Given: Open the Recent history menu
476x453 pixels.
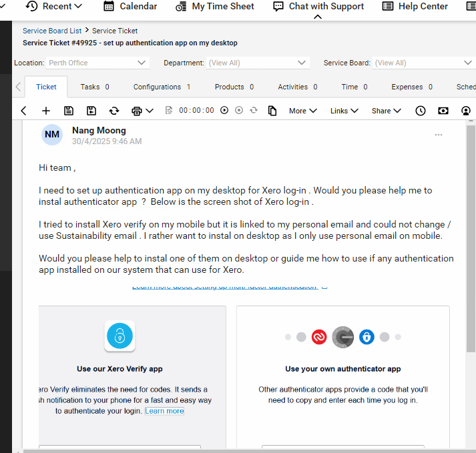Looking at the screenshot, I should [x=53, y=6].
